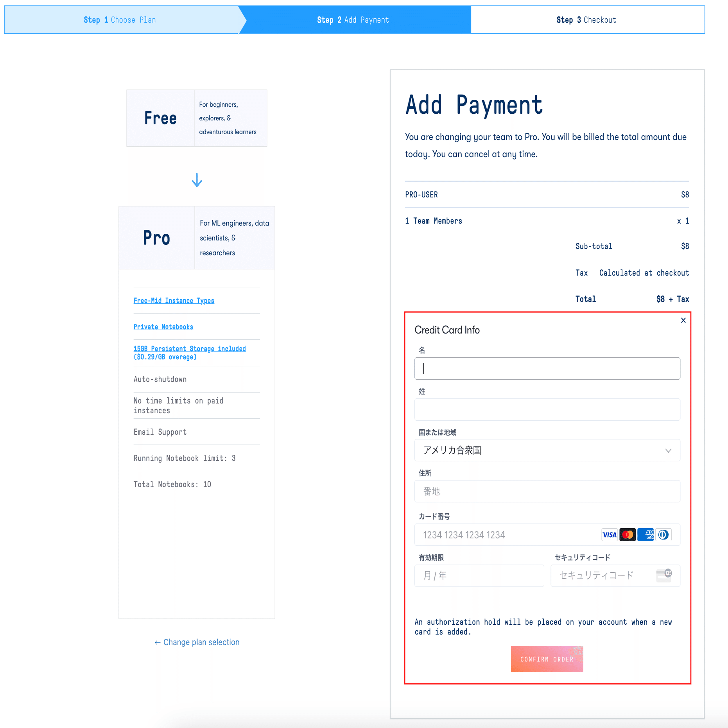Click the Email Support feature text
The width and height of the screenshot is (728, 728).
click(x=160, y=432)
